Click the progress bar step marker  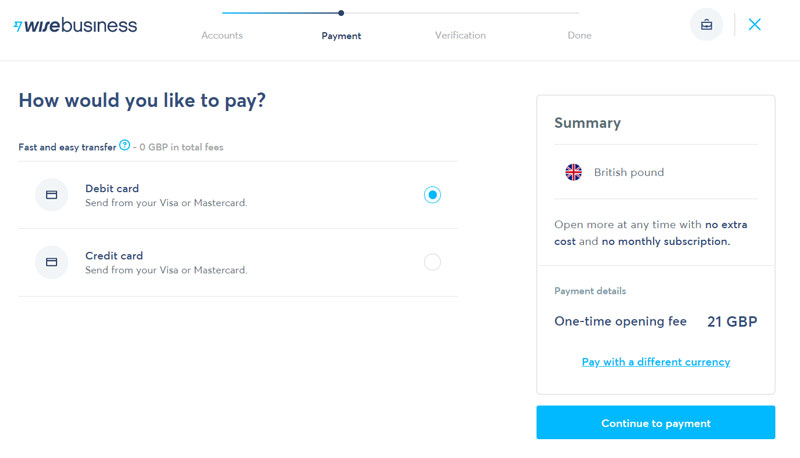[x=341, y=13]
